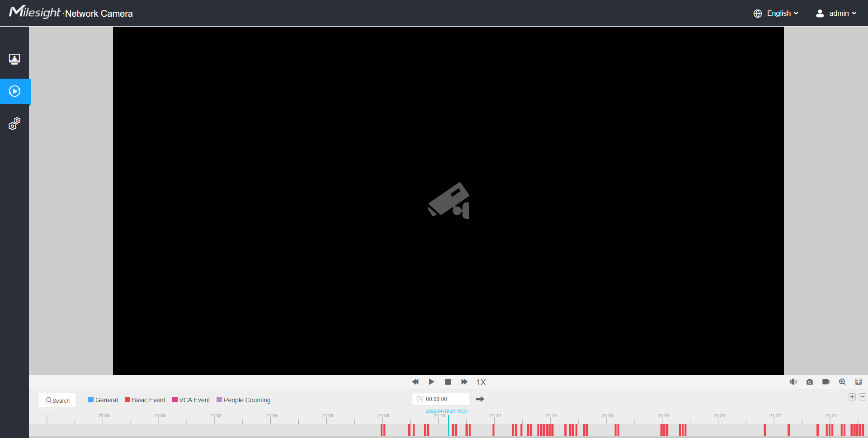Click the timeline at 21:14 label
This screenshot has height=438, width=868.
pos(551,416)
